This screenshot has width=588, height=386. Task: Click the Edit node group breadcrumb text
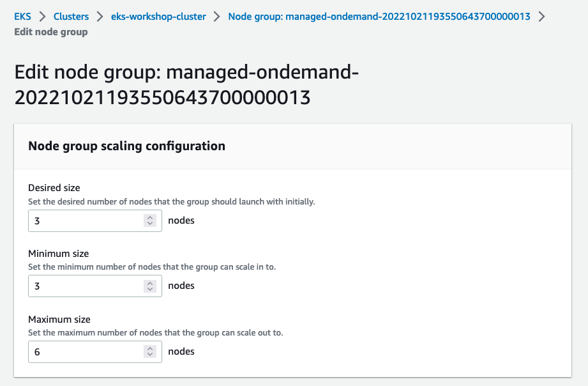point(50,32)
